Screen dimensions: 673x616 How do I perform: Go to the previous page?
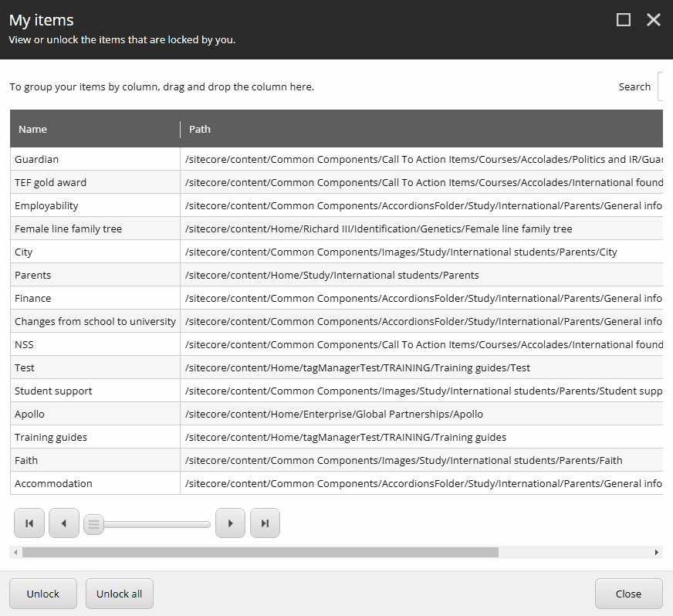click(63, 523)
